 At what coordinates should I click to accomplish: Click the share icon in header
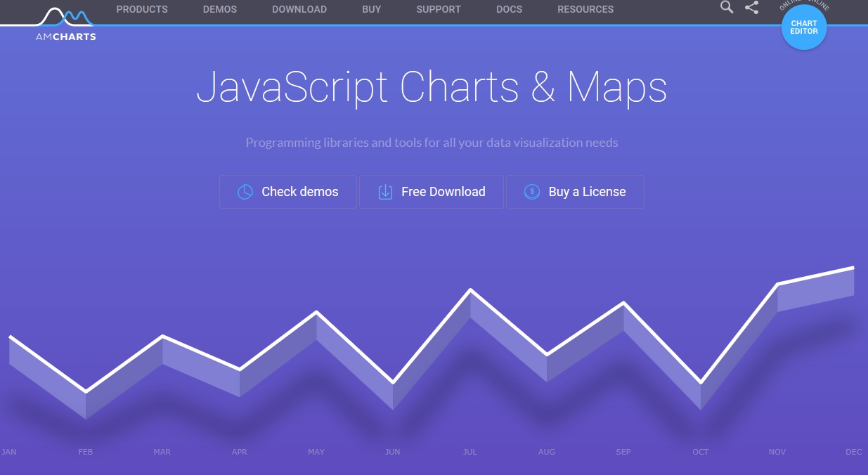click(x=751, y=8)
